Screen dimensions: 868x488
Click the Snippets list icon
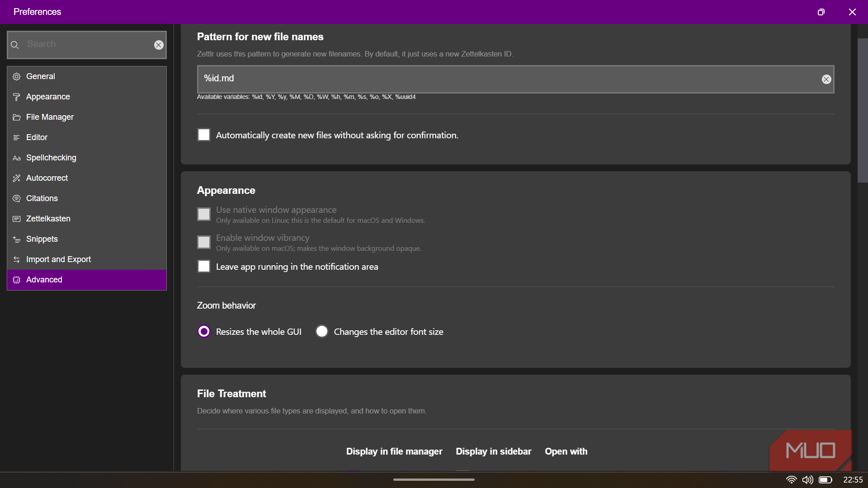[x=17, y=239]
